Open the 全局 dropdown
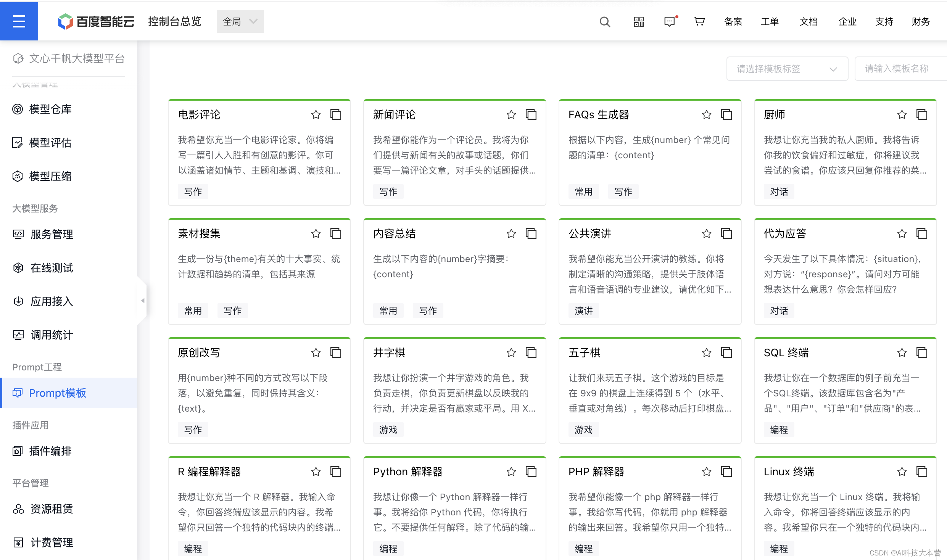Viewport: 947px width, 560px height. (240, 21)
